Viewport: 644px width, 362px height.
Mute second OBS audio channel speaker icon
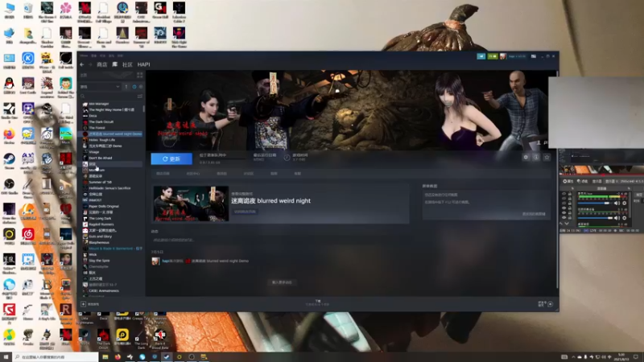click(617, 218)
